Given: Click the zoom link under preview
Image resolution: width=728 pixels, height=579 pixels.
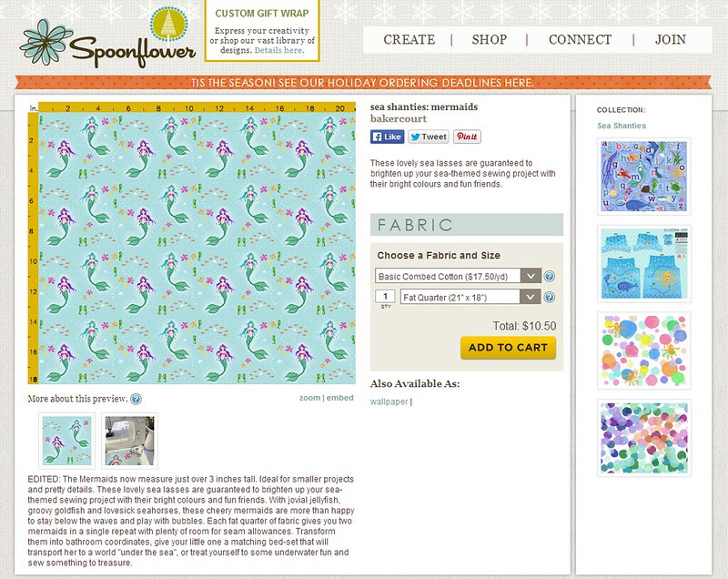Looking at the screenshot, I should pos(309,398).
